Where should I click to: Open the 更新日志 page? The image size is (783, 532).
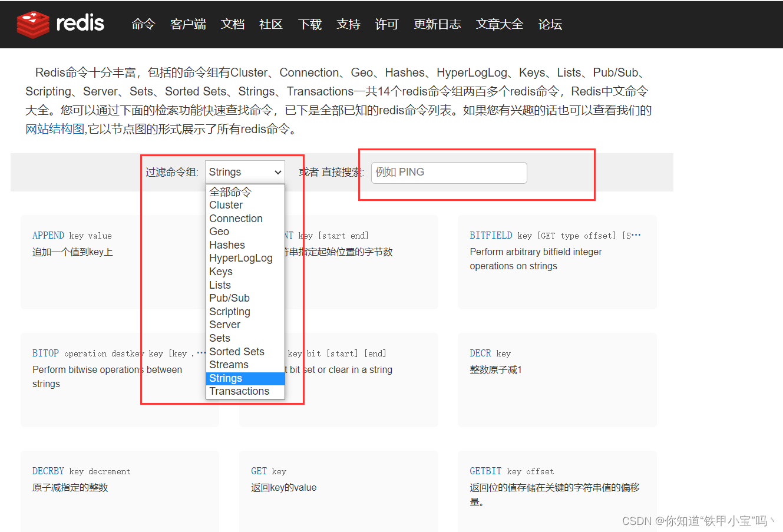(x=437, y=24)
